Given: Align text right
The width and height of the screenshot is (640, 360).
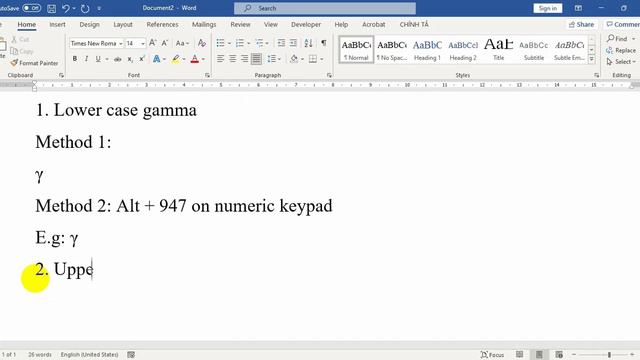Looking at the screenshot, I should point(244,59).
